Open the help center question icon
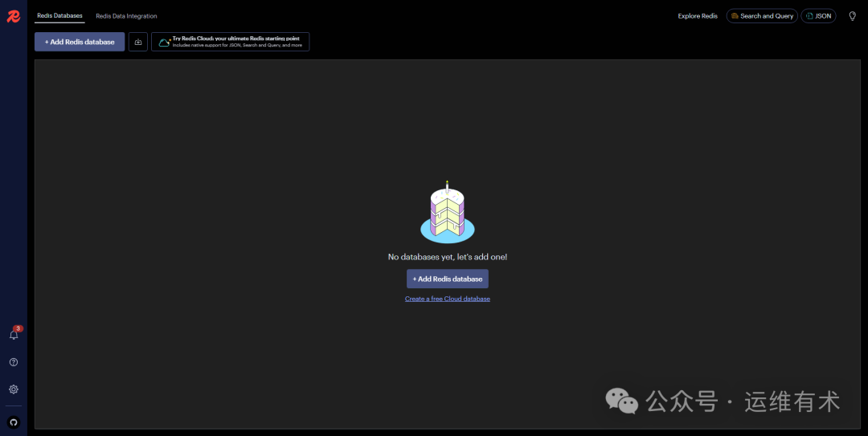This screenshot has height=436, width=868. tap(14, 362)
